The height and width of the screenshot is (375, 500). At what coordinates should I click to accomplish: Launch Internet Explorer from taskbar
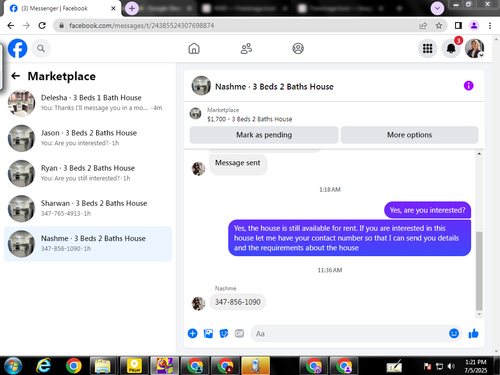43,366
